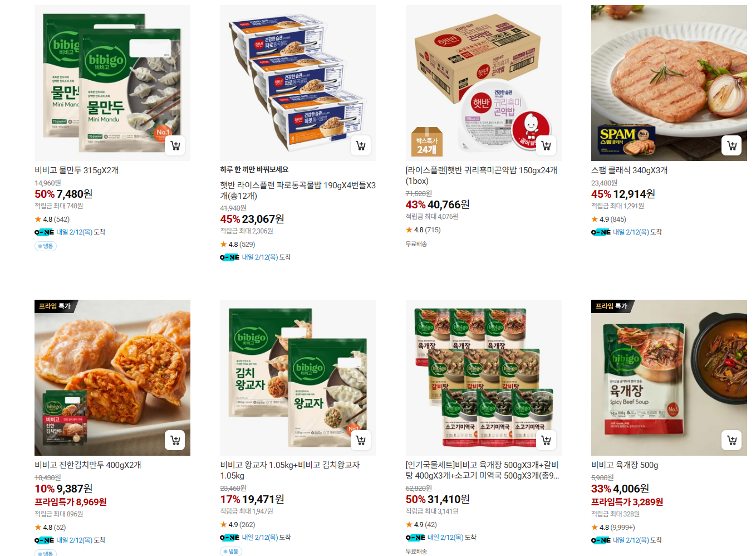View 비비고 육개장 product image
The height and width of the screenshot is (556, 756).
pyautogui.click(x=669, y=378)
